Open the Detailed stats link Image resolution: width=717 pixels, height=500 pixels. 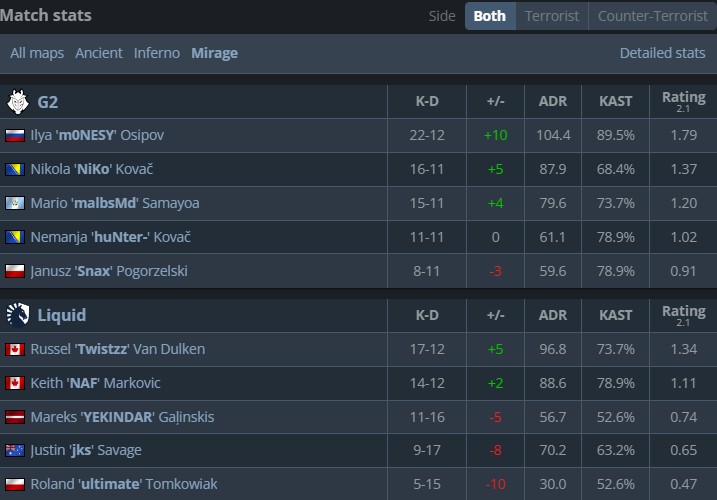662,53
